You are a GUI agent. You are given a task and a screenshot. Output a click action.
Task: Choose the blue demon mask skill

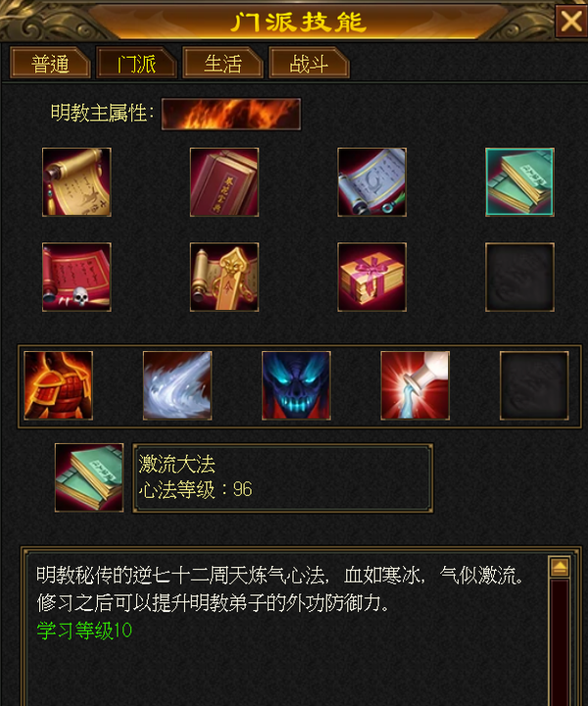click(x=296, y=385)
